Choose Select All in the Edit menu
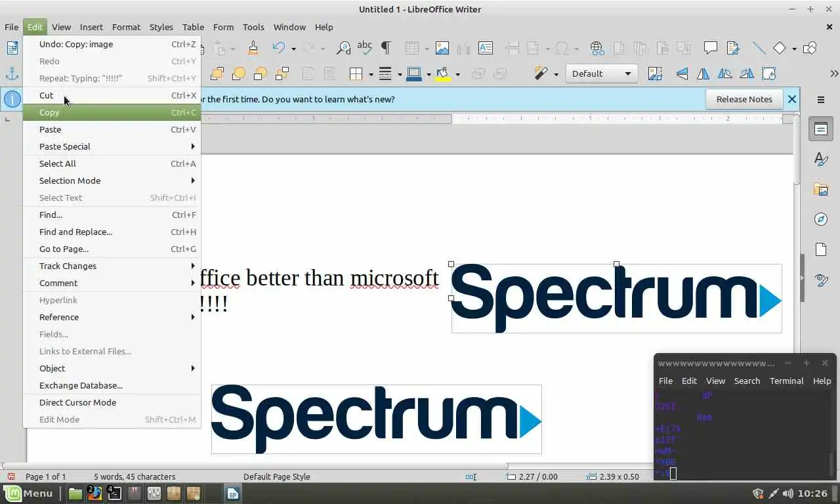The image size is (840, 504). point(112,163)
